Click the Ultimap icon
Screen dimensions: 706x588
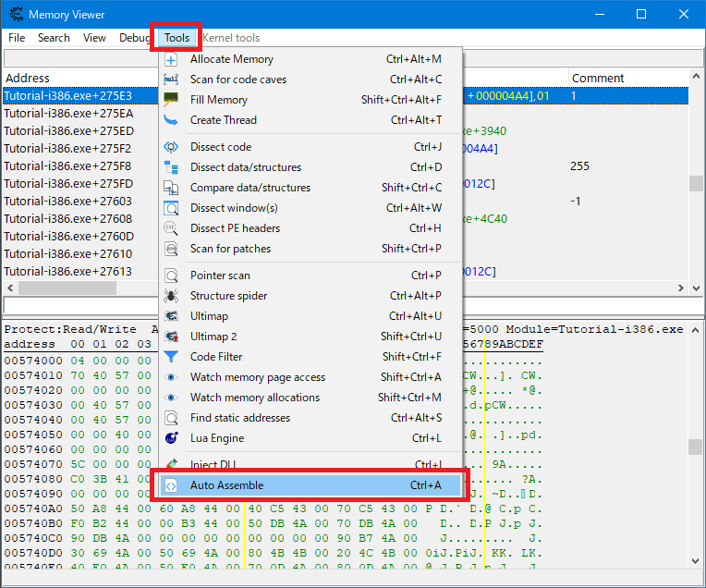point(171,316)
